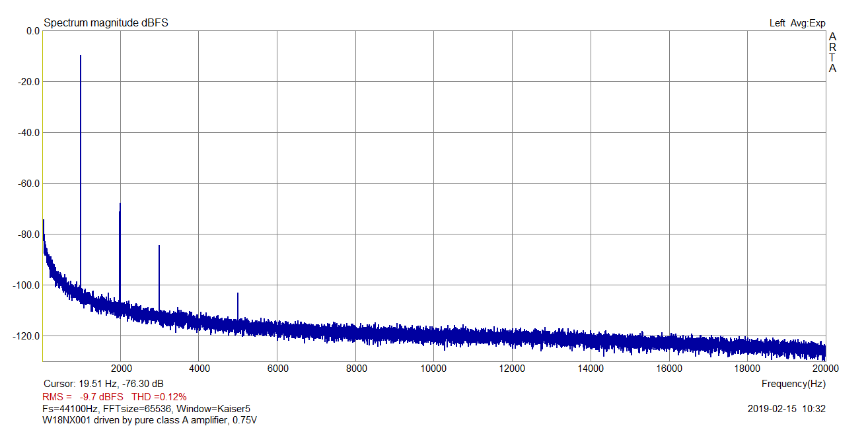Click the 5000 Hz fifth harmonic peak
Image resolution: width=868 pixels, height=428 pixels.
coord(238,305)
